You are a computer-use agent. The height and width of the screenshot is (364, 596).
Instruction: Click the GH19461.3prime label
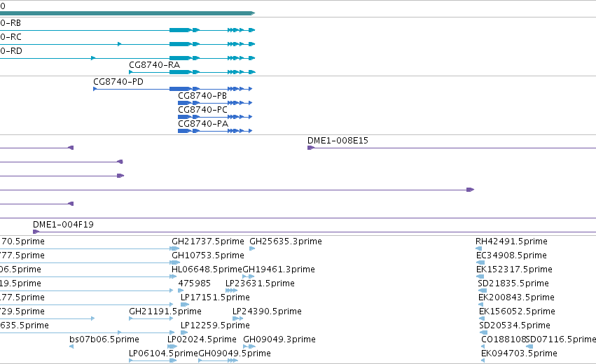coord(279,269)
